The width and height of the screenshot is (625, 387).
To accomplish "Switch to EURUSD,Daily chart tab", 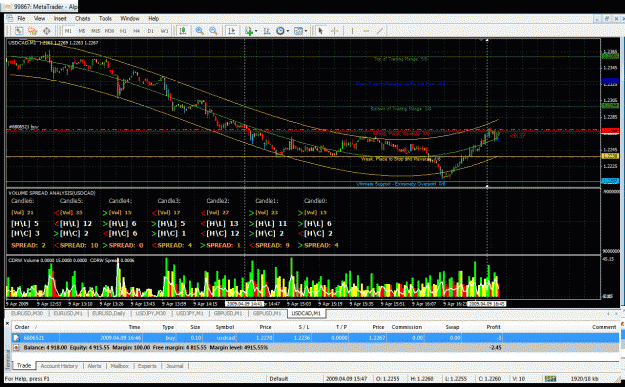I will coord(108,314).
